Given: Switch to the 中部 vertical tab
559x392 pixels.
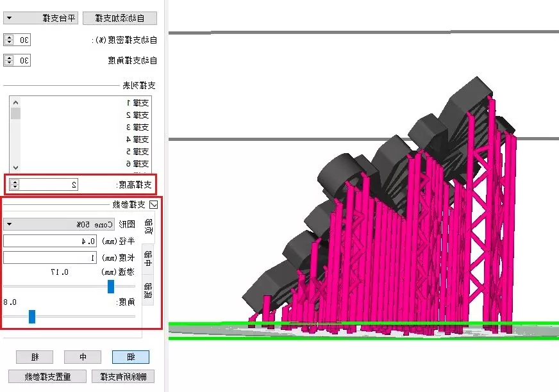Looking at the screenshot, I should [148, 259].
